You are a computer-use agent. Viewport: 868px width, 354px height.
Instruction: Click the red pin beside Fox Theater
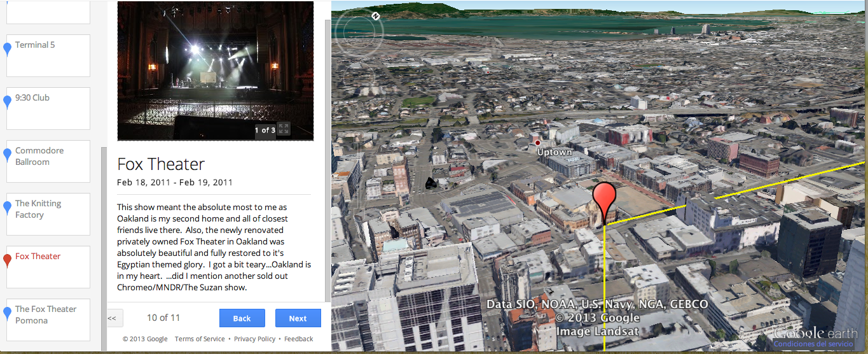(x=8, y=260)
